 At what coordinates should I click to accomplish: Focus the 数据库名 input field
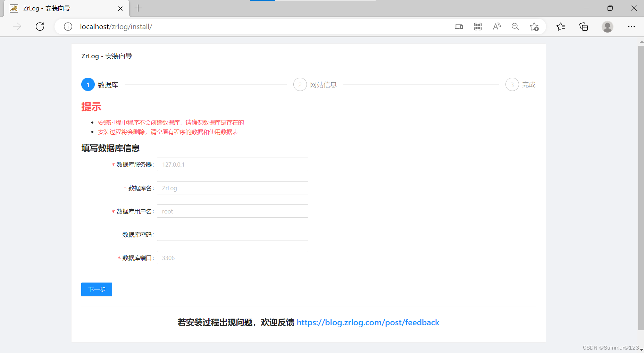(233, 188)
